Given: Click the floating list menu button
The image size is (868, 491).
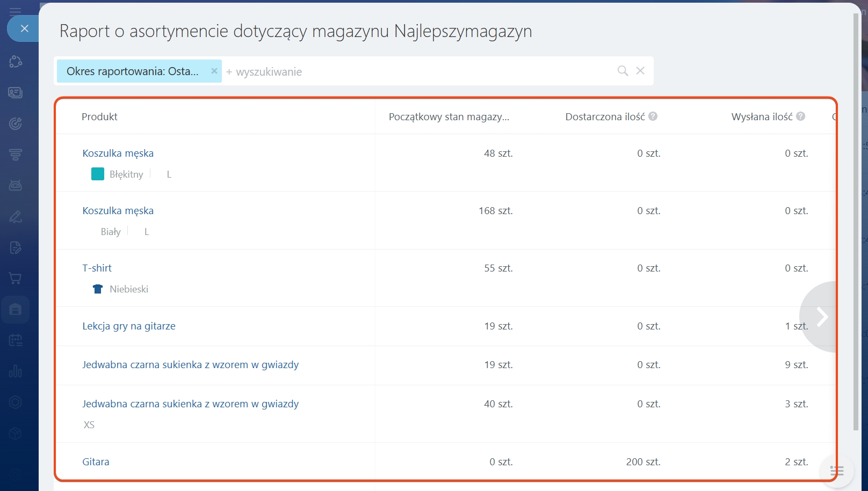Looking at the screenshot, I should click(x=836, y=471).
